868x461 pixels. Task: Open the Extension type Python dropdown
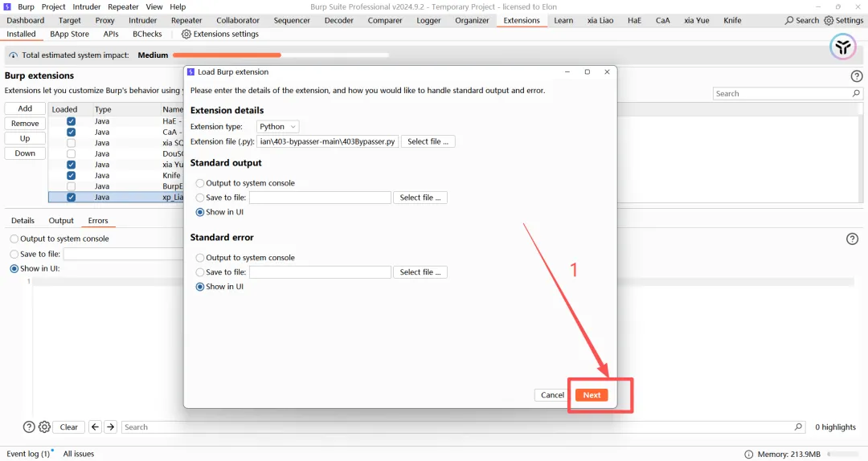(278, 127)
